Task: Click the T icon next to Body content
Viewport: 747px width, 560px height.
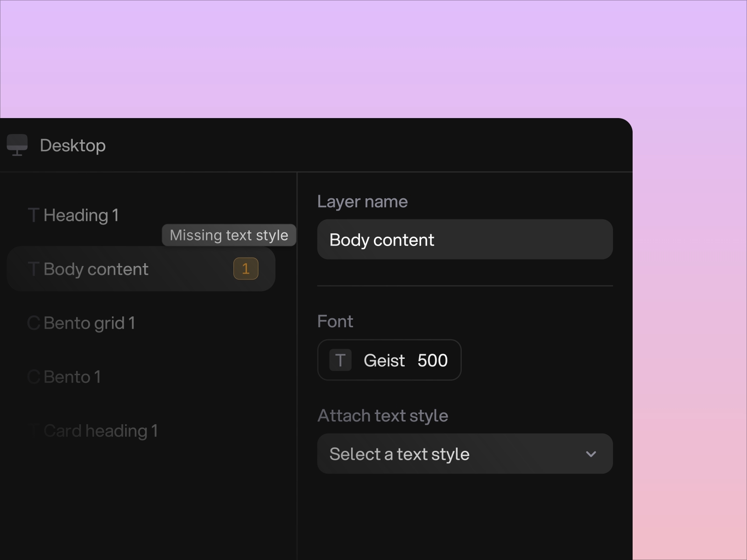Action: (33, 269)
